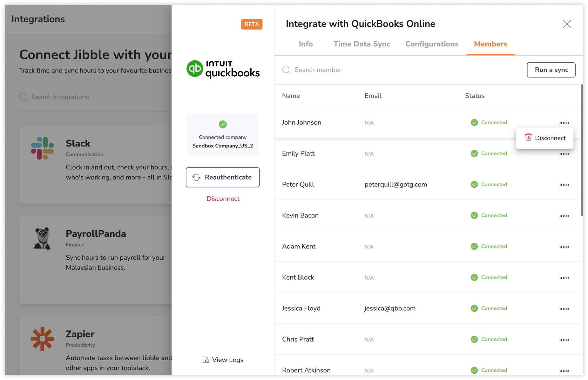Click Kevin Bacon's Connected status text

(494, 215)
